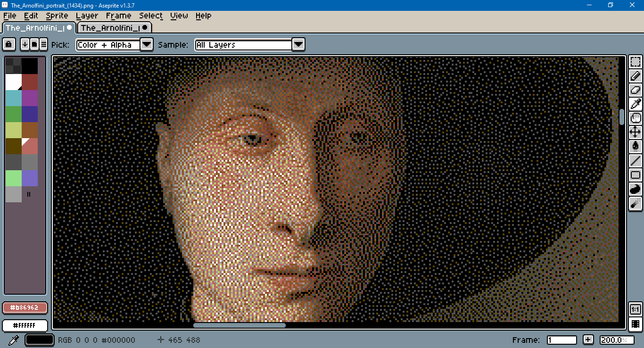Screen dimensions: 644x348
Task: Click the palette add-color handle
Action: (x=29, y=194)
